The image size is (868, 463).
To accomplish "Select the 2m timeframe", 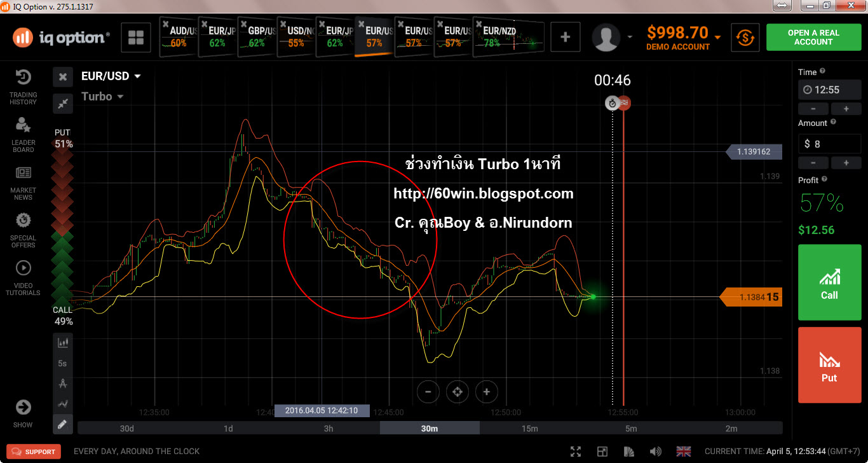I will (x=731, y=429).
